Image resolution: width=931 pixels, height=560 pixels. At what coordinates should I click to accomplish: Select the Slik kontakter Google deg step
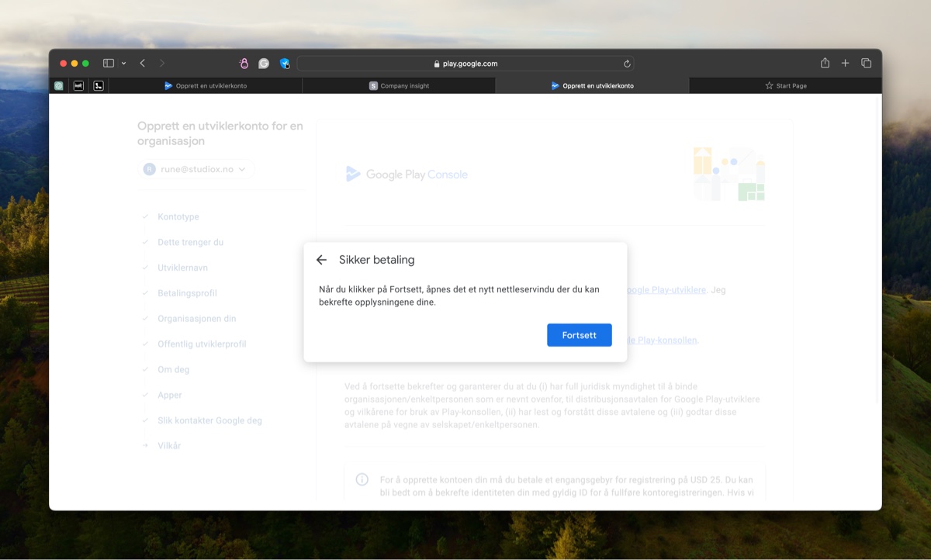pyautogui.click(x=209, y=420)
